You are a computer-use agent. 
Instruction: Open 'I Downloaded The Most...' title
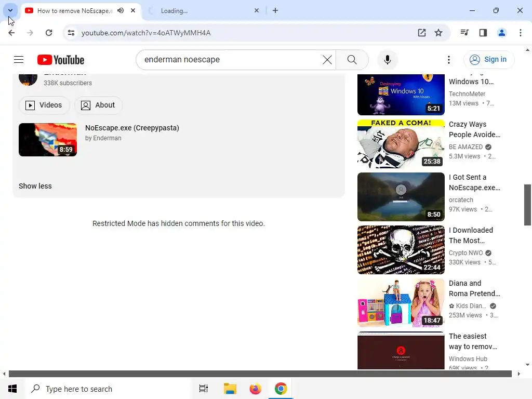click(x=471, y=235)
